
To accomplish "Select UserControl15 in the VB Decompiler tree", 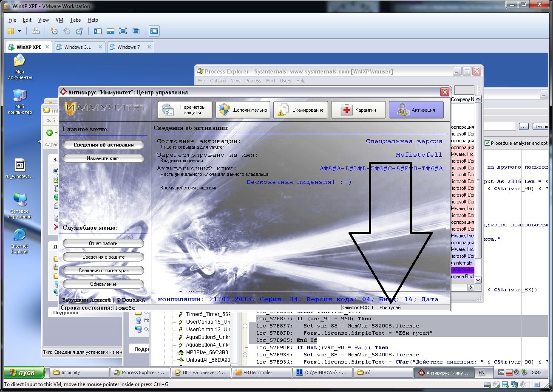I will coord(207,322).
